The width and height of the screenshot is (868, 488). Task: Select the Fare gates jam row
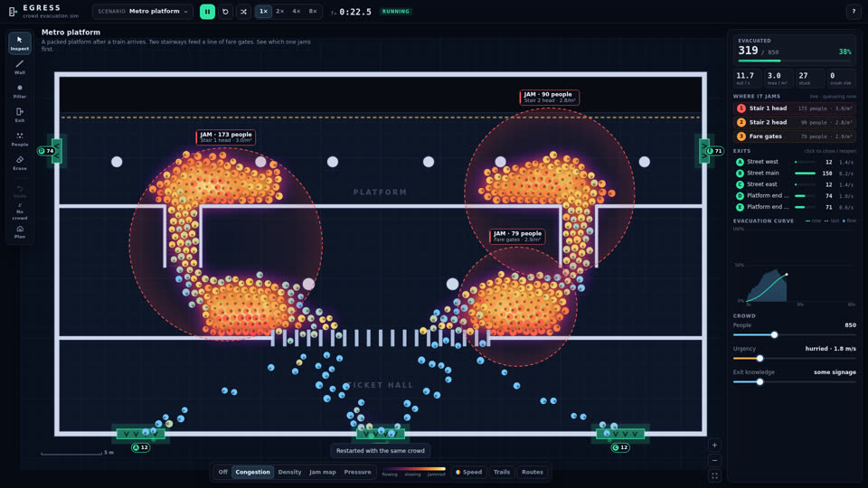click(x=795, y=136)
